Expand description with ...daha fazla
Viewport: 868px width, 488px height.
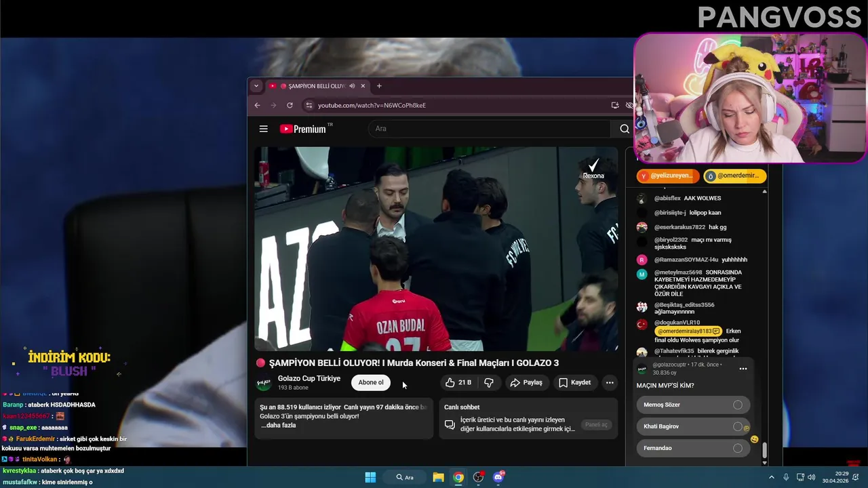[x=278, y=426]
